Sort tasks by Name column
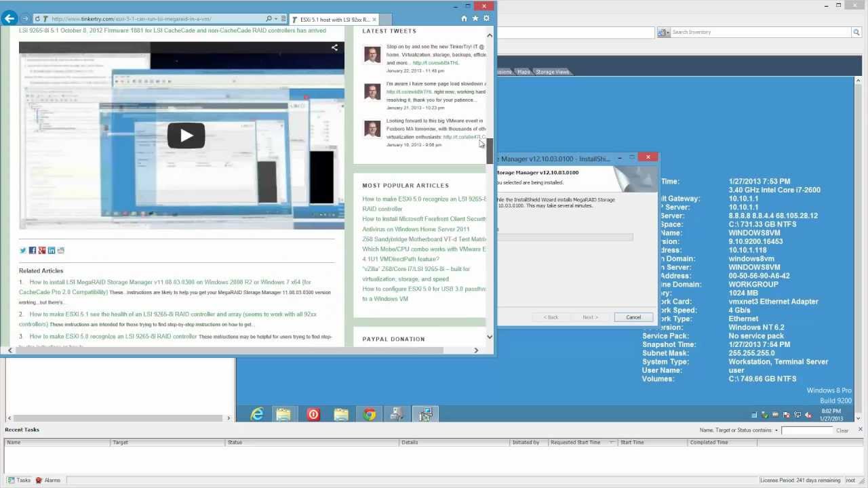This screenshot has width=868, height=488. pyautogui.click(x=57, y=443)
